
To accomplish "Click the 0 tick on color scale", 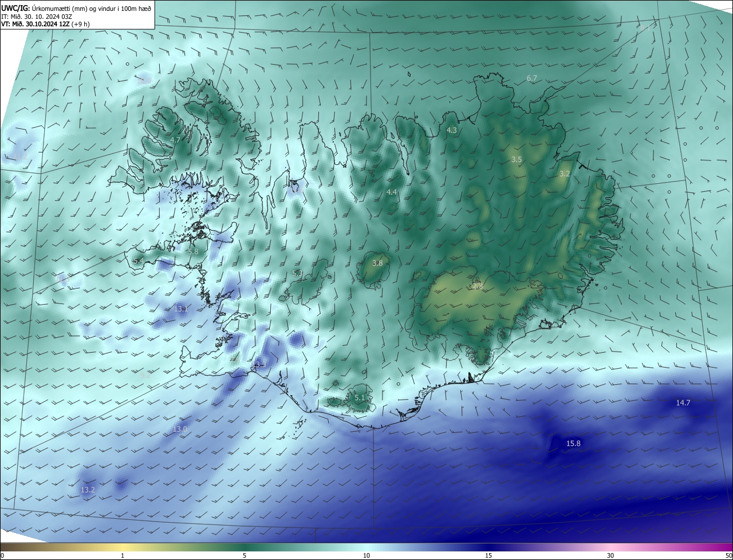I will [x=2, y=555].
